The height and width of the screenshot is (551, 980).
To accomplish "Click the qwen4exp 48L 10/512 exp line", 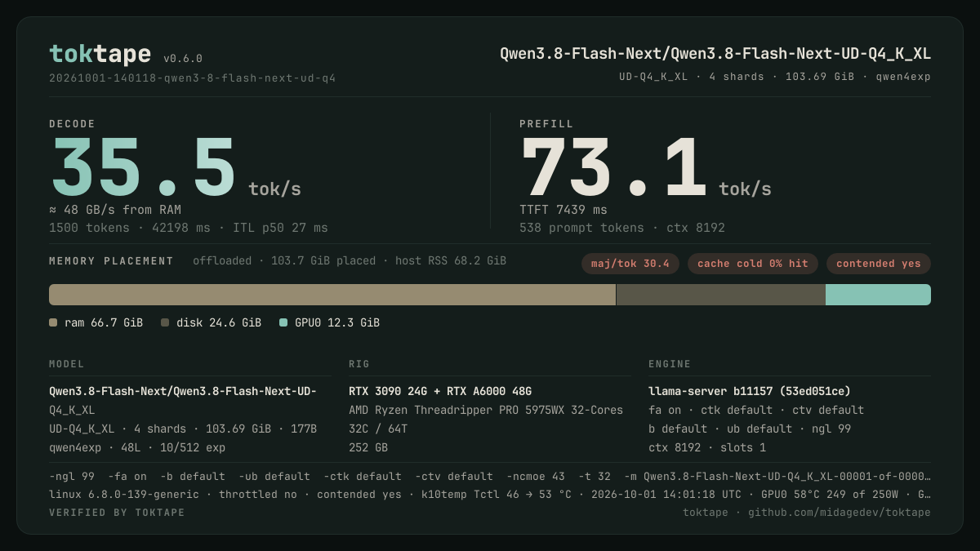I will (137, 447).
